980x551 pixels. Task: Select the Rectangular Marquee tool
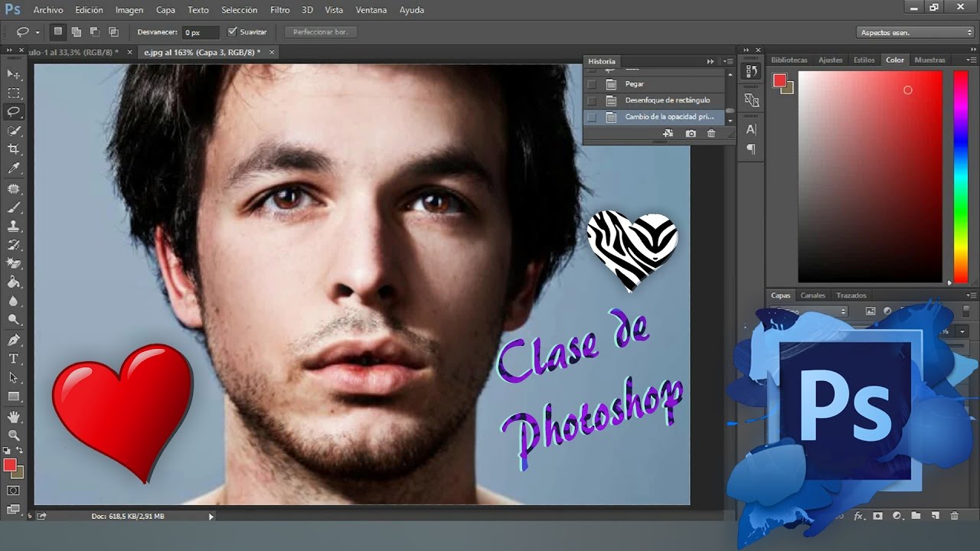point(14,93)
